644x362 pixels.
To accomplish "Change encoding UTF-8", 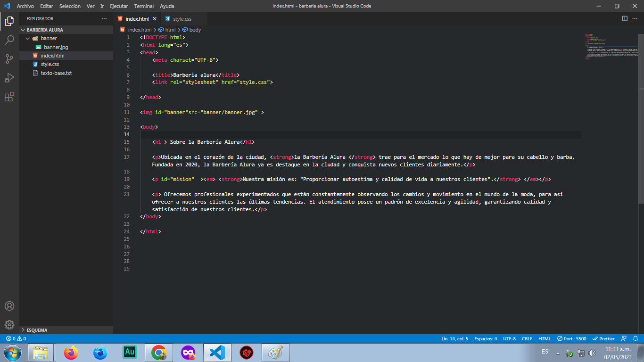I will [509, 338].
